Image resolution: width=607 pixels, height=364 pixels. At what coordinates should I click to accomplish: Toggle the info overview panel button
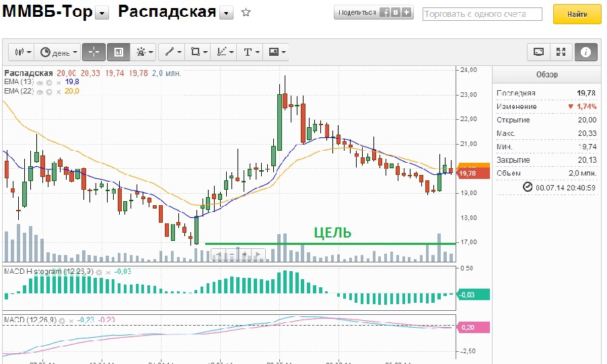click(x=585, y=52)
